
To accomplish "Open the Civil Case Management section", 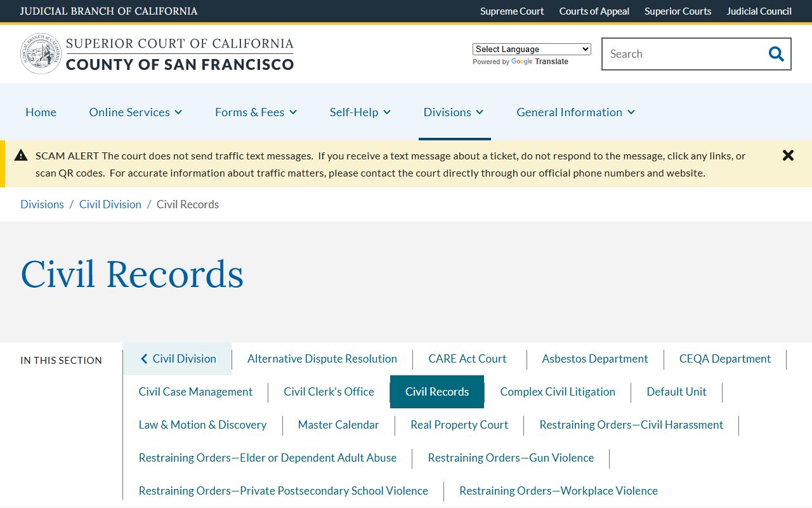I will coord(195,392).
